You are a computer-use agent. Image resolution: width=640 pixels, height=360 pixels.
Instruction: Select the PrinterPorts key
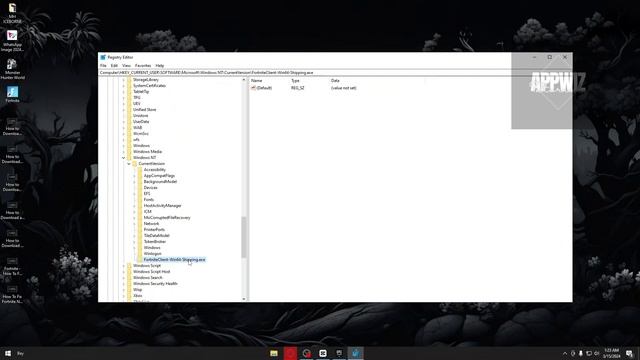point(154,230)
